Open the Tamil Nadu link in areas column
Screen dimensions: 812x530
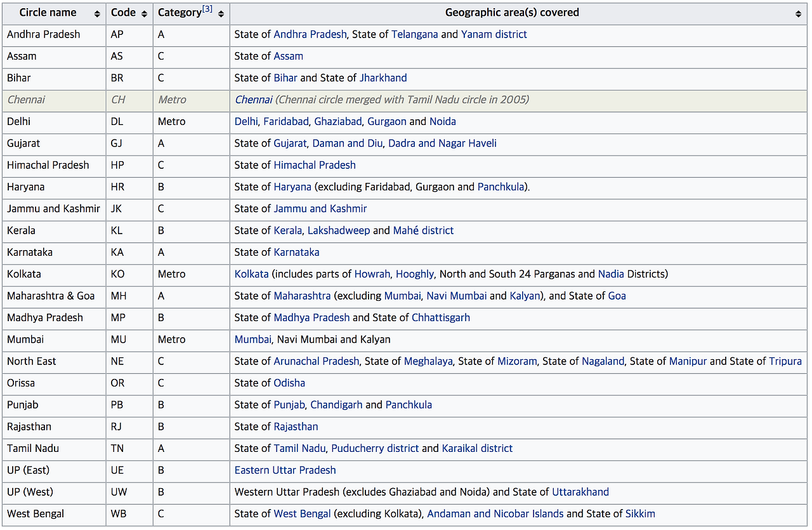300,448
